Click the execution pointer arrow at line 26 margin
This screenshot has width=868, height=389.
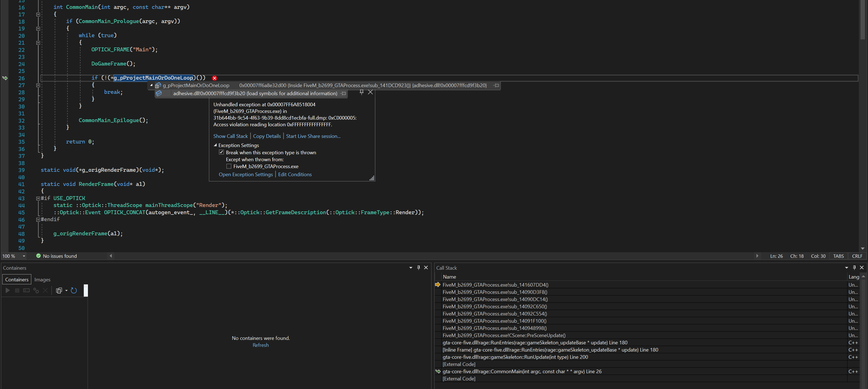pos(5,78)
